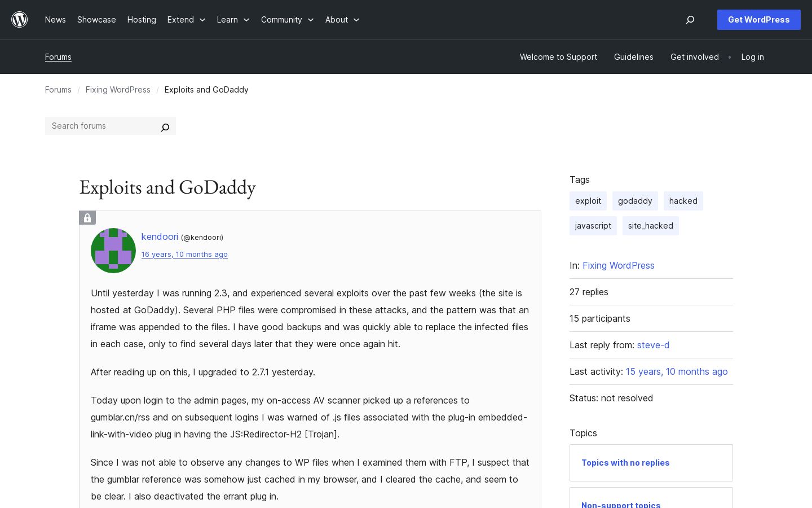Go to Forums in the breadcrumb
The height and width of the screenshot is (508, 812).
tap(58, 90)
